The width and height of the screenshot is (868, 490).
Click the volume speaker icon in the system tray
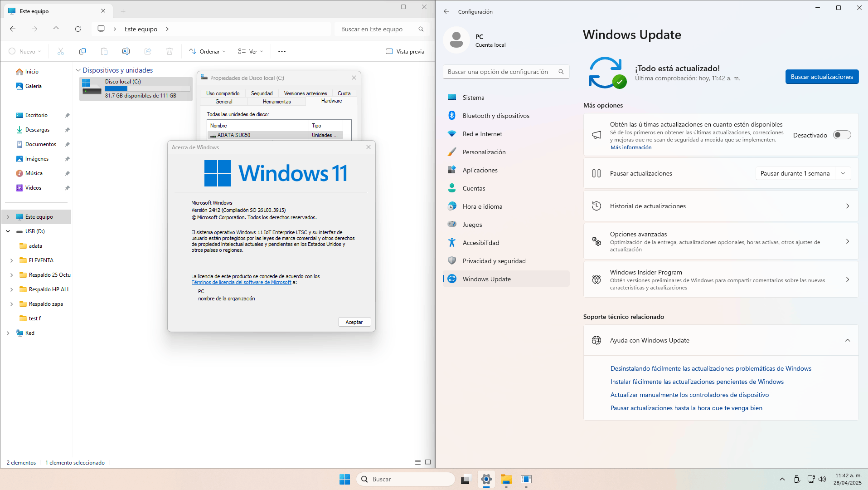pos(822,479)
